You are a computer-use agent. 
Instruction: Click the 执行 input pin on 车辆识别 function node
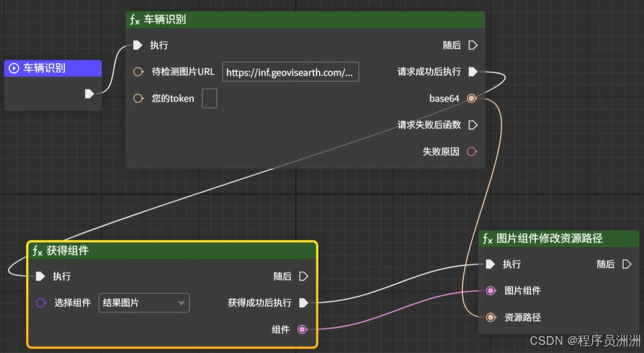[x=138, y=45]
